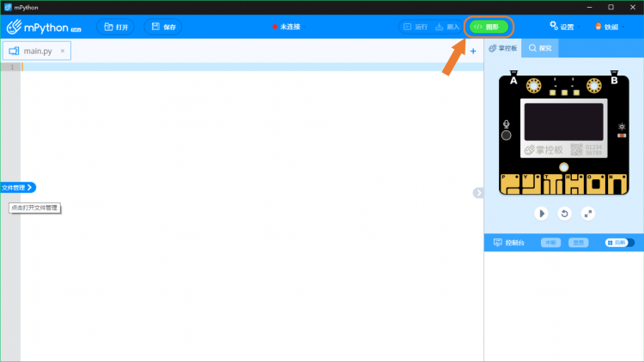Reset the simulator with the reload icon
Image resolution: width=644 pixels, height=362 pixels.
[565, 214]
